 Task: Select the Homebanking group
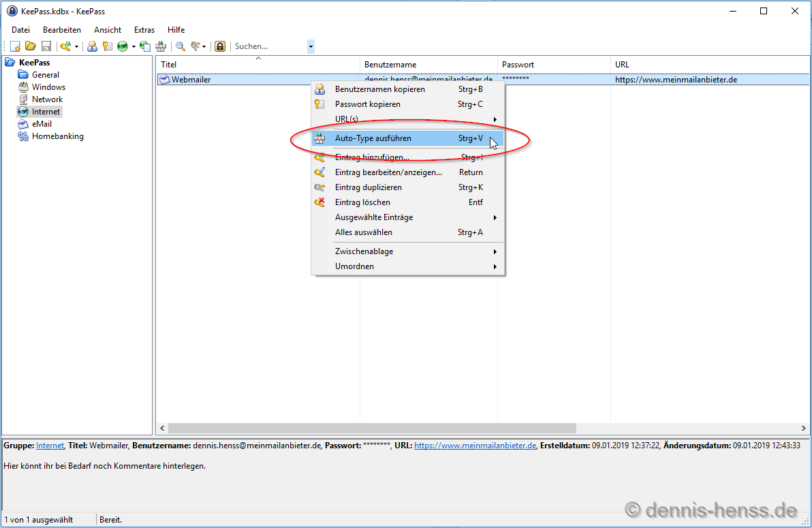pos(57,136)
